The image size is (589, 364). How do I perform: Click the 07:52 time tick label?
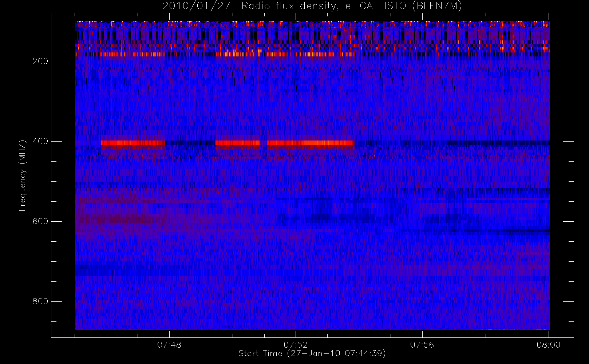click(296, 345)
